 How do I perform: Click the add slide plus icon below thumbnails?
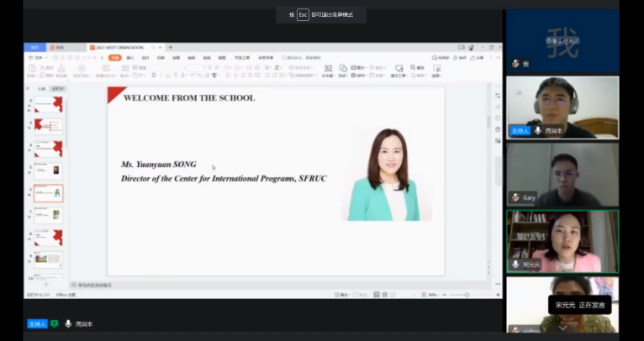point(47,285)
